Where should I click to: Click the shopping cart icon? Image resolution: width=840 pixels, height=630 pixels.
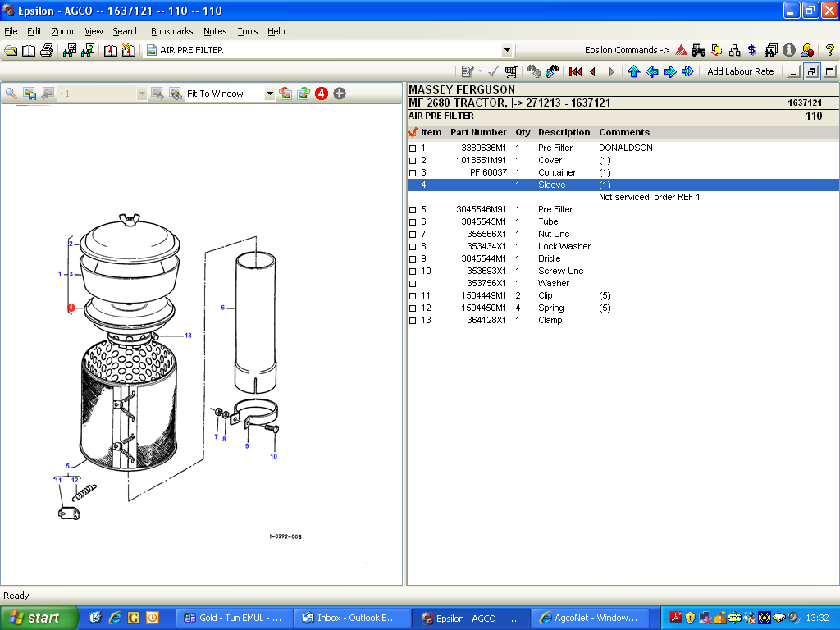(x=511, y=72)
